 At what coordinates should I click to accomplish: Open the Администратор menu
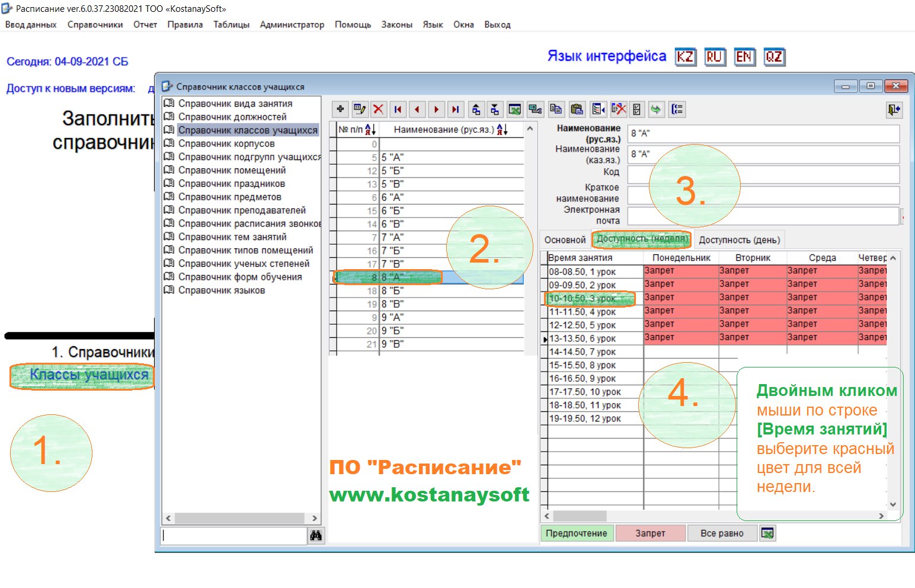click(292, 25)
